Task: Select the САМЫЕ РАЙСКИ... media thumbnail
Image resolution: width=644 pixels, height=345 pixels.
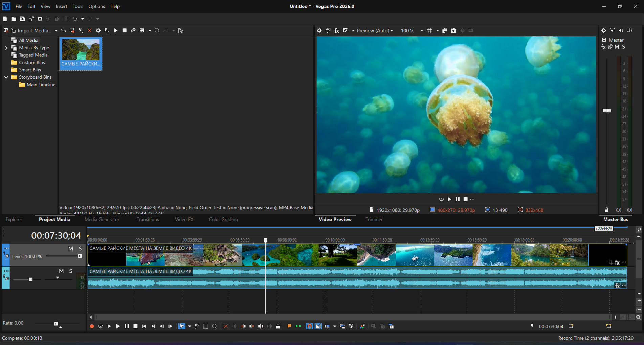Action: point(81,53)
